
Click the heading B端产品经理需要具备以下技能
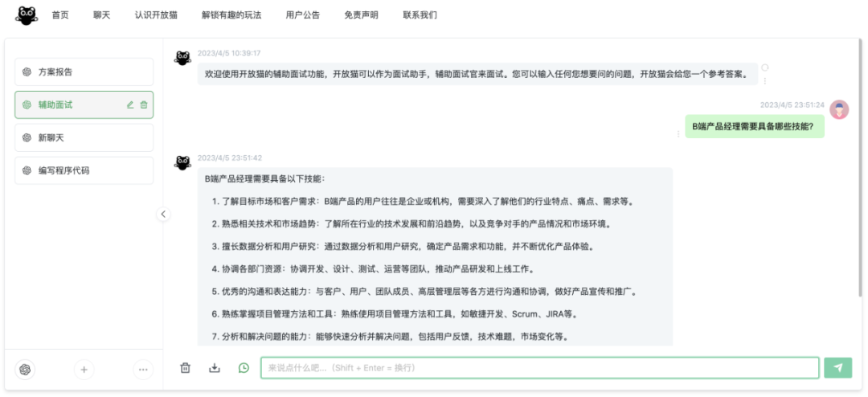[x=264, y=179]
